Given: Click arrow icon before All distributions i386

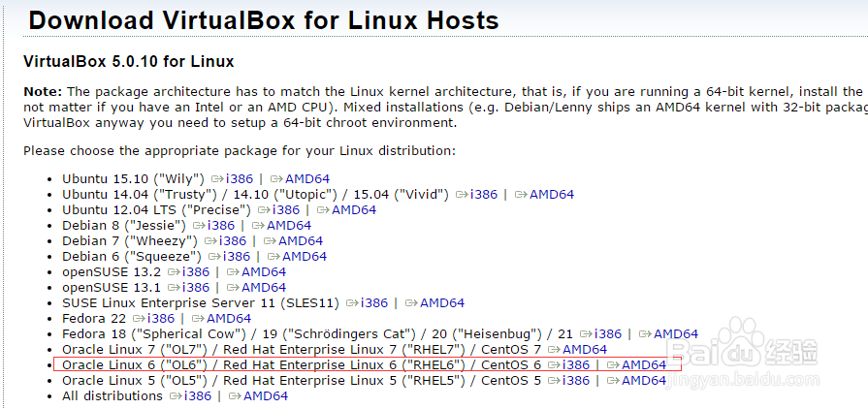Looking at the screenshot, I should [x=175, y=396].
